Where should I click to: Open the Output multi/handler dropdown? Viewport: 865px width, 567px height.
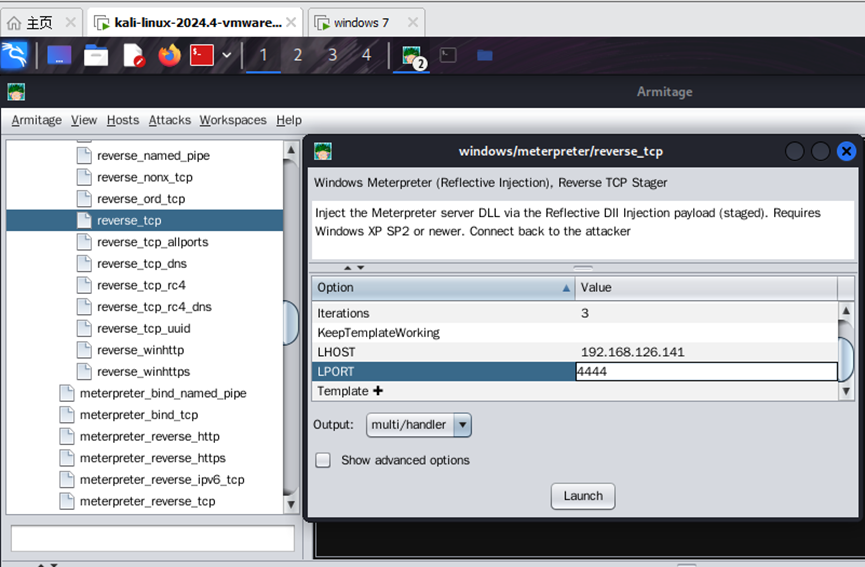tap(419, 425)
